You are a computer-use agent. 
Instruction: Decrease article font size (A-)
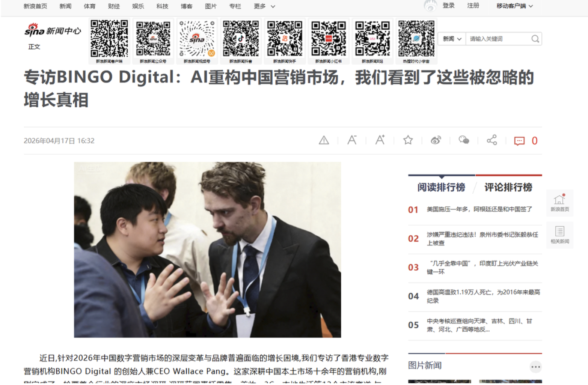pos(352,140)
